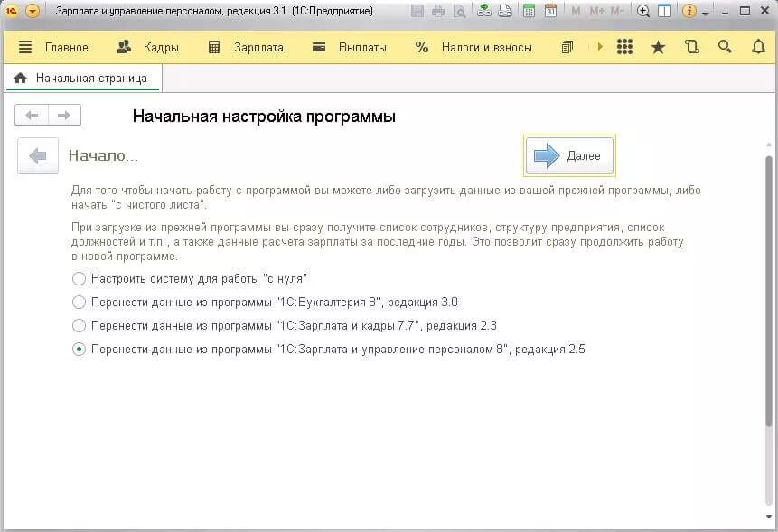Minimize the 1C window

click(725, 12)
